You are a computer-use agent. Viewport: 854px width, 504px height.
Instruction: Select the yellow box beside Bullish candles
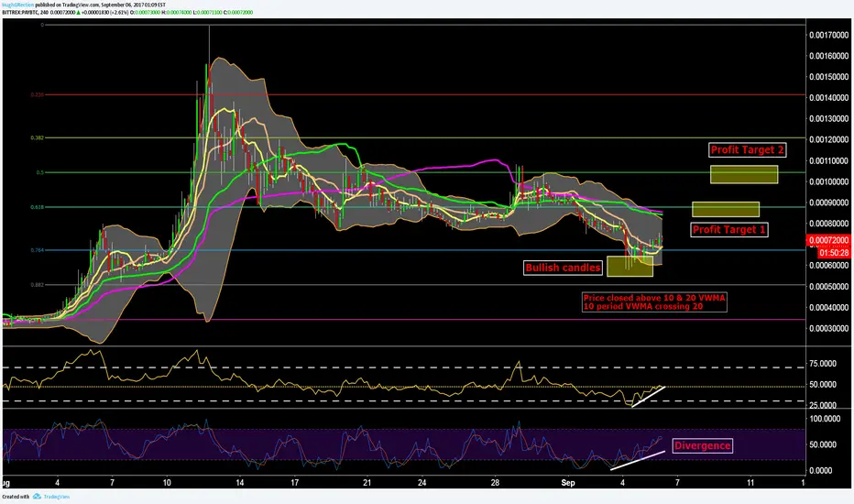[x=630, y=267]
